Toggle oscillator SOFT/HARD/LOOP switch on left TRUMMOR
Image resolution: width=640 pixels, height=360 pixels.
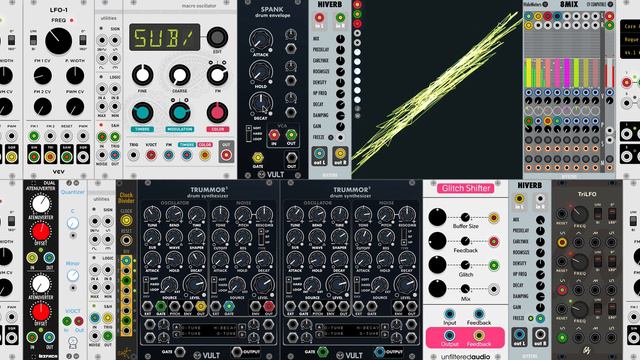[146, 284]
